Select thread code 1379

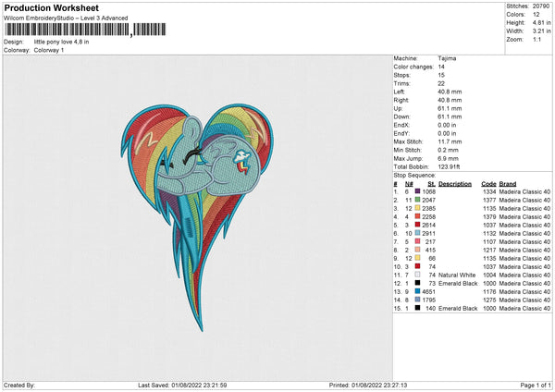[489, 216]
